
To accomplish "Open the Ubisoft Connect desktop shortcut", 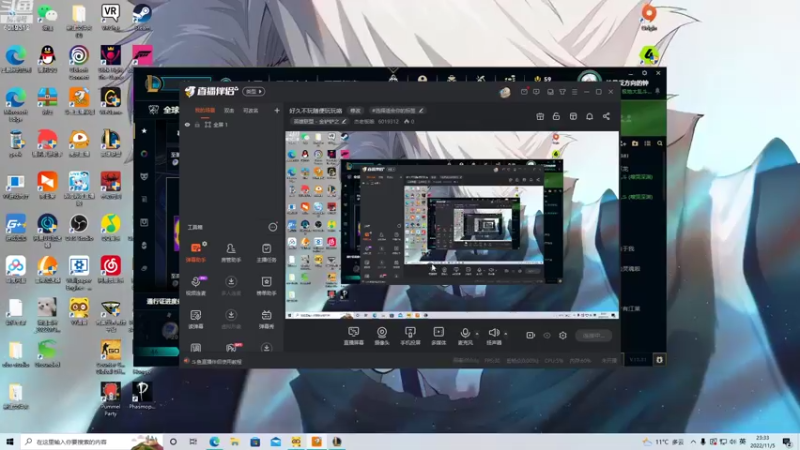I will click(x=79, y=62).
